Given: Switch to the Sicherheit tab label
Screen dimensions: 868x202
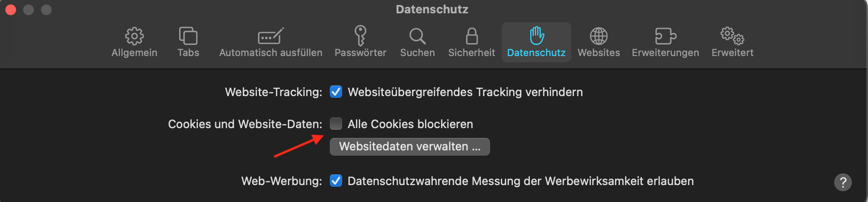Looking at the screenshot, I should (x=471, y=53).
